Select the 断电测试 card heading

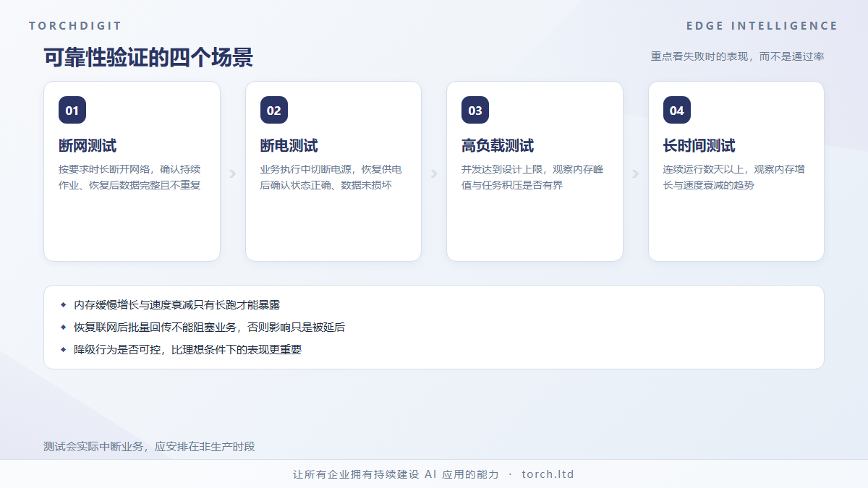coord(289,146)
